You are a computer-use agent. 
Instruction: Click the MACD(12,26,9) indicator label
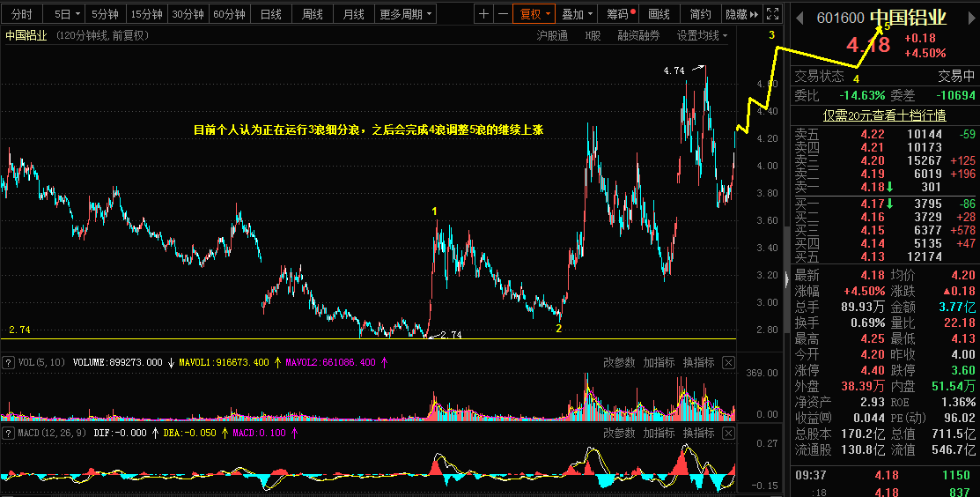coord(52,433)
